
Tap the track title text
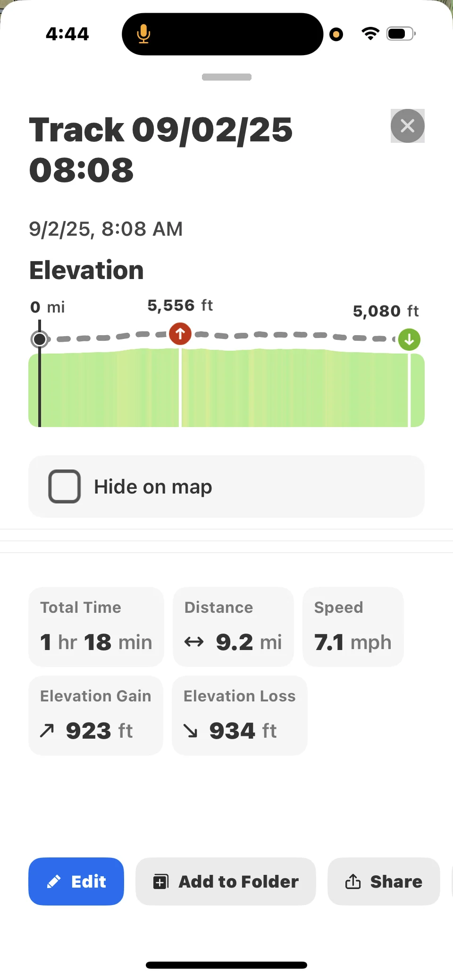161,149
